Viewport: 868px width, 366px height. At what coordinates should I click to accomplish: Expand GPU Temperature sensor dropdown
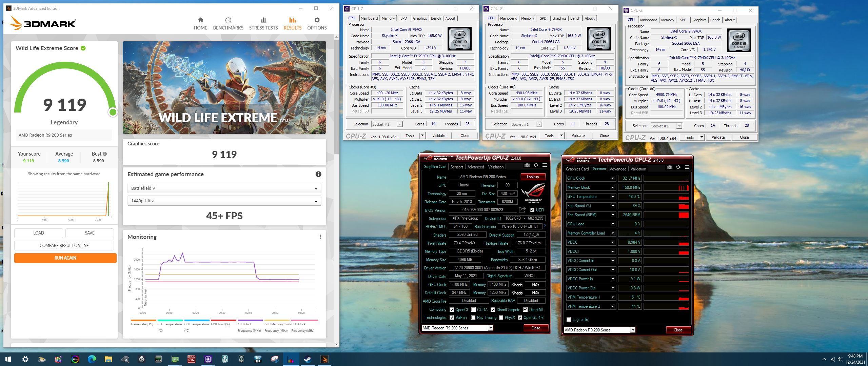pos(613,197)
